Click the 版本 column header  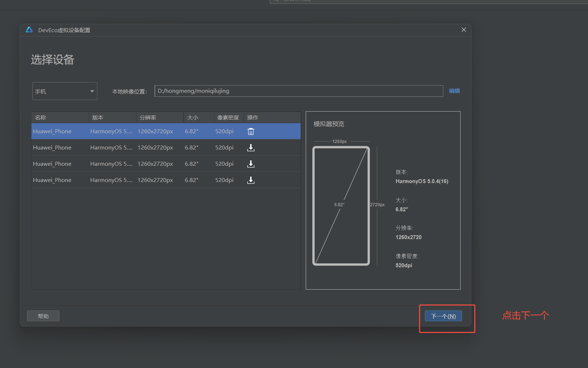(x=113, y=118)
